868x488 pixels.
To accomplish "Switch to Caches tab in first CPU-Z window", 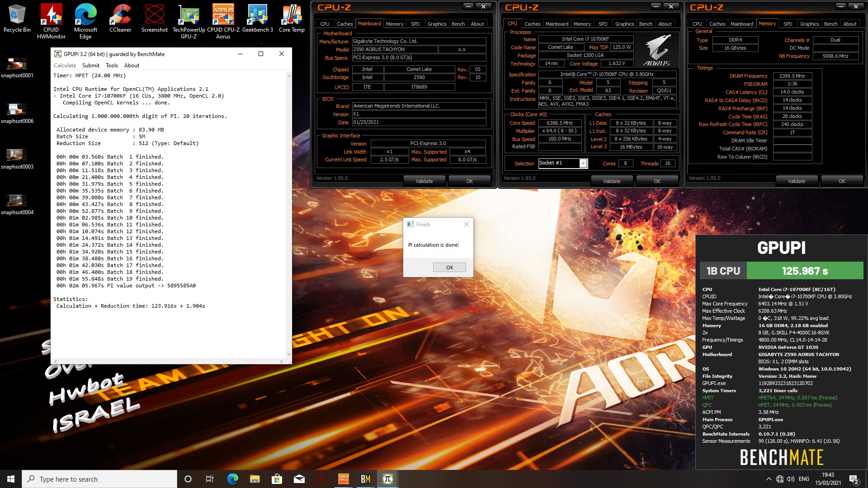I will 344,24.
